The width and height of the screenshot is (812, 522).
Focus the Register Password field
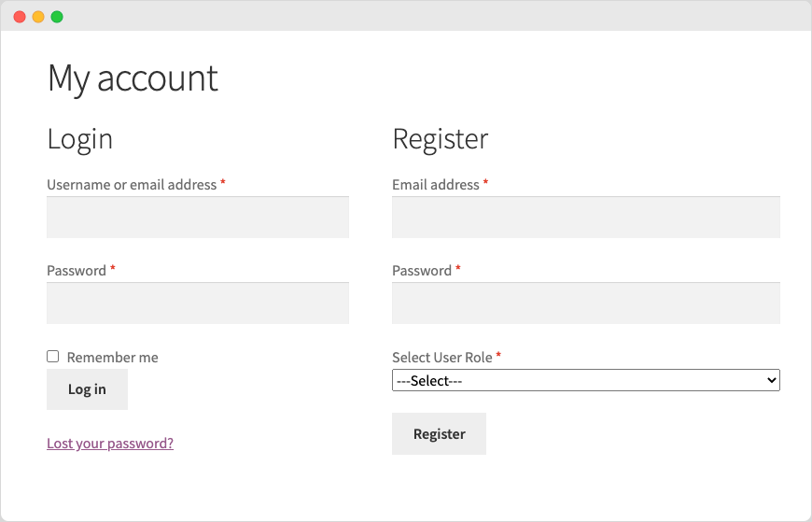coord(586,303)
